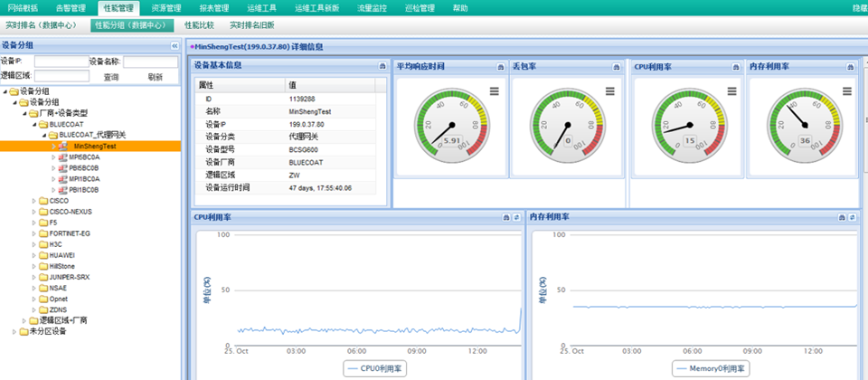This screenshot has height=380, width=868.
Task: Focus the 逻辑区域 input field
Action: click(61, 76)
